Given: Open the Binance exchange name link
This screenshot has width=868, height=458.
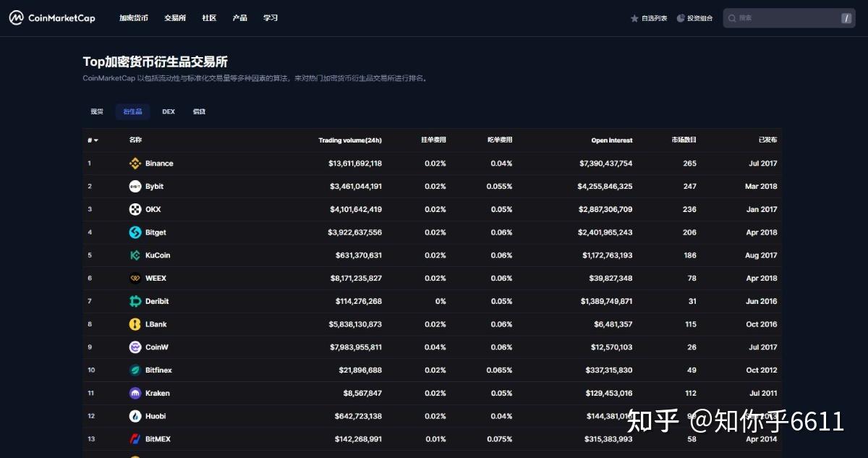Looking at the screenshot, I should coord(159,164).
